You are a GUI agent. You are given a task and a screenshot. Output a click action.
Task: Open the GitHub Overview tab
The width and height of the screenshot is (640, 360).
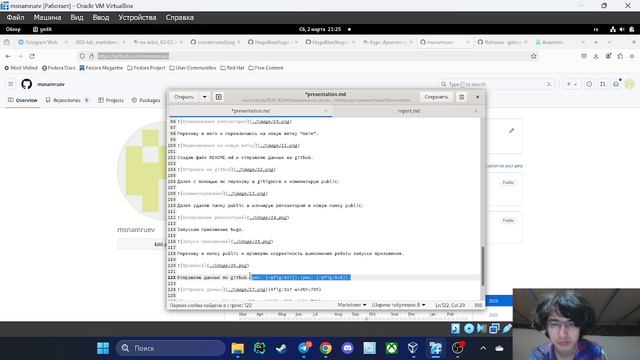point(23,100)
